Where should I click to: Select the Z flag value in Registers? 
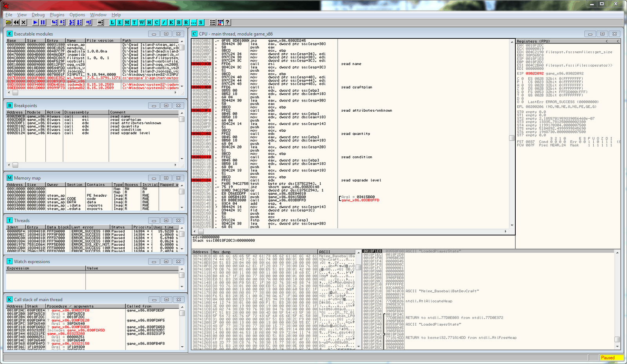(x=522, y=89)
